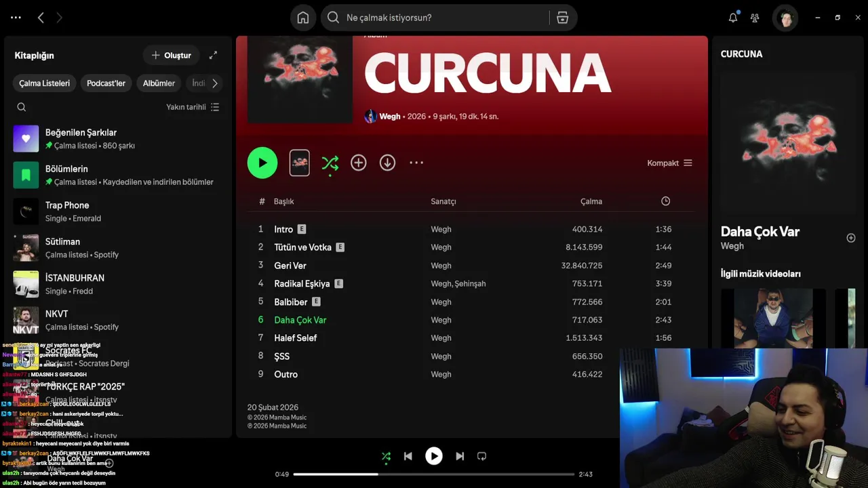Toggle shuffle in the player bar
The width and height of the screenshot is (868, 488).
click(386, 456)
